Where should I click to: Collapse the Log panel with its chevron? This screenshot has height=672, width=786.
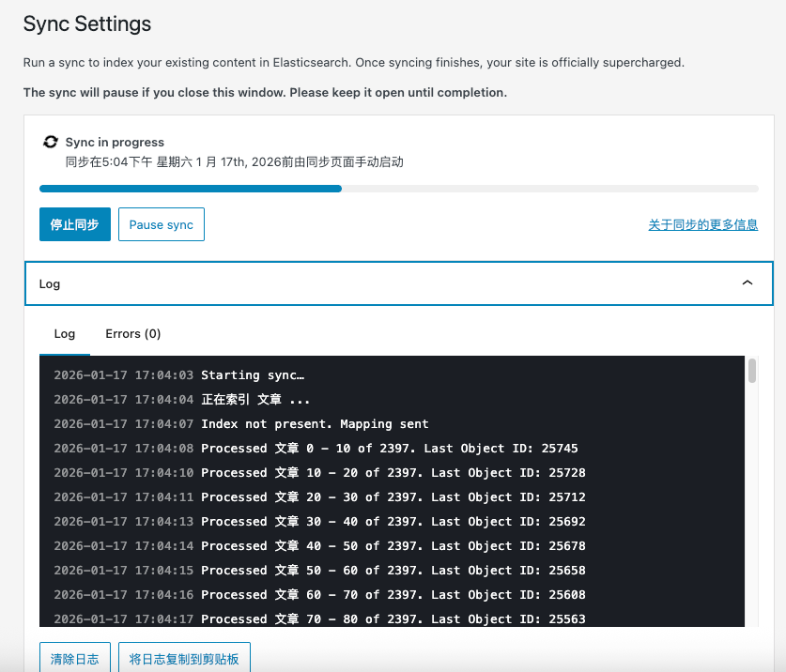[x=747, y=282]
